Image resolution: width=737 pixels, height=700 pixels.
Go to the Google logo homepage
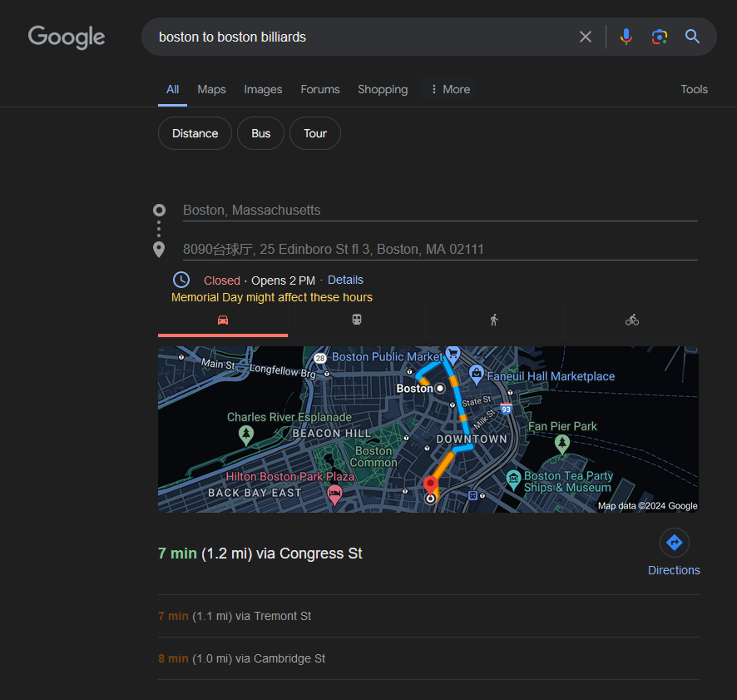[x=67, y=37]
